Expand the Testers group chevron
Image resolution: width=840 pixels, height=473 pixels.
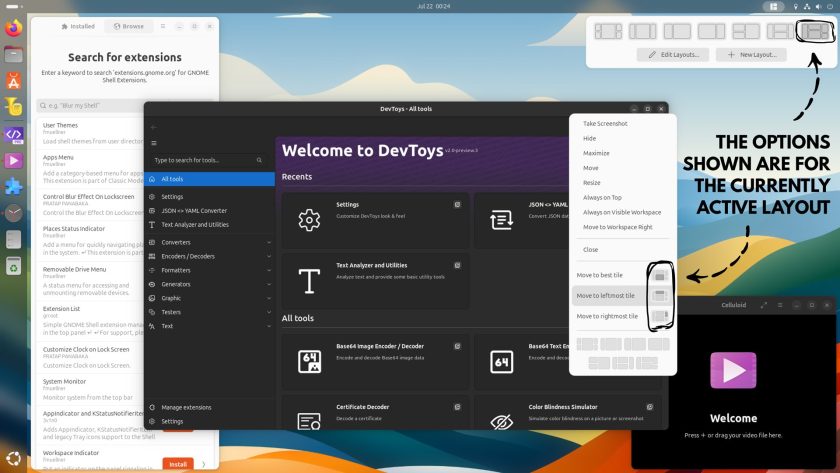tap(269, 312)
